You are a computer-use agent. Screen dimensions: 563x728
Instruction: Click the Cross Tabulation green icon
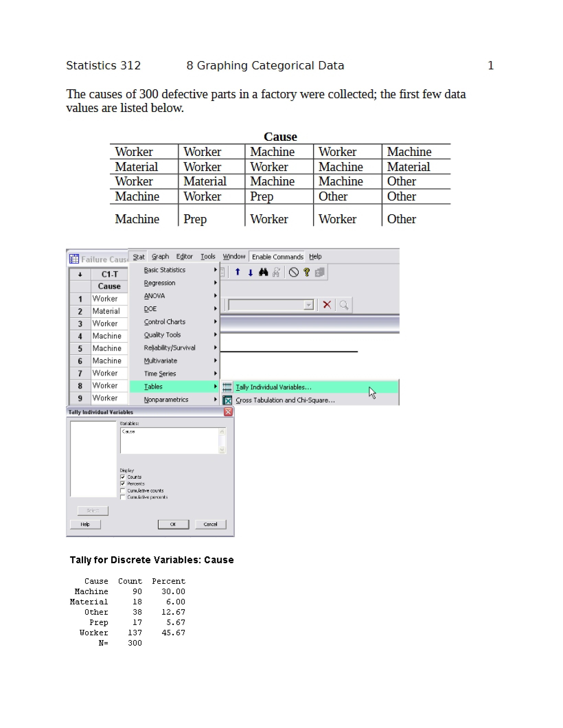tap(227, 400)
